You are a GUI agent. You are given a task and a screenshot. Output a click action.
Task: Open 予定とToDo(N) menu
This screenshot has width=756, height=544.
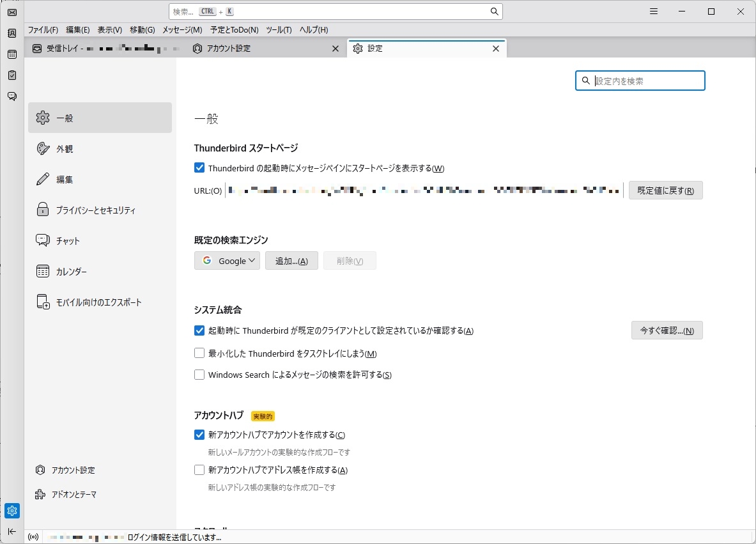pyautogui.click(x=235, y=30)
